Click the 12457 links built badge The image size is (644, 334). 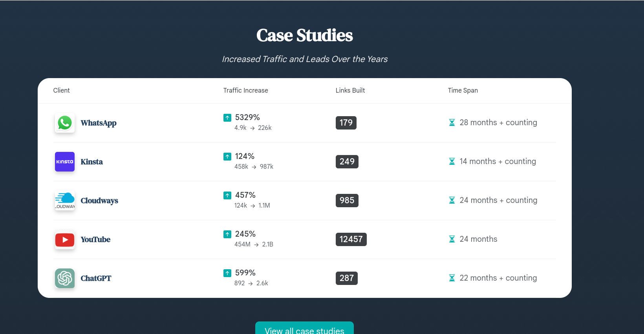[x=351, y=239]
